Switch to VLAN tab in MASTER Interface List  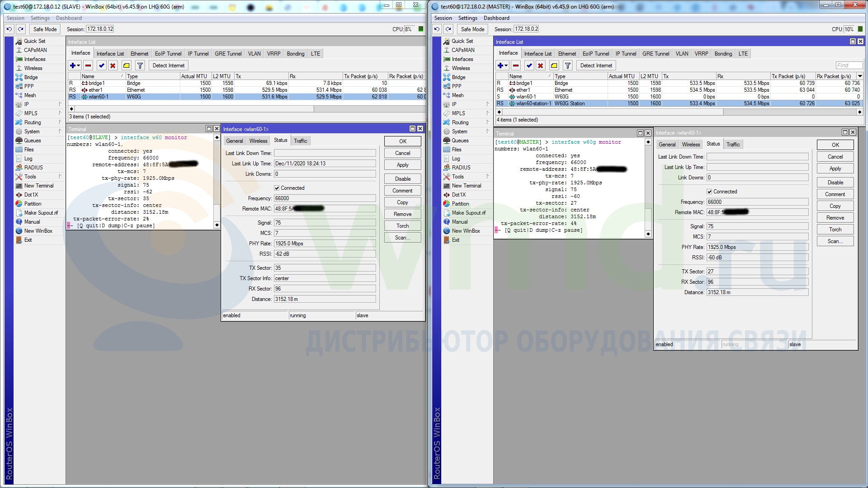(682, 53)
